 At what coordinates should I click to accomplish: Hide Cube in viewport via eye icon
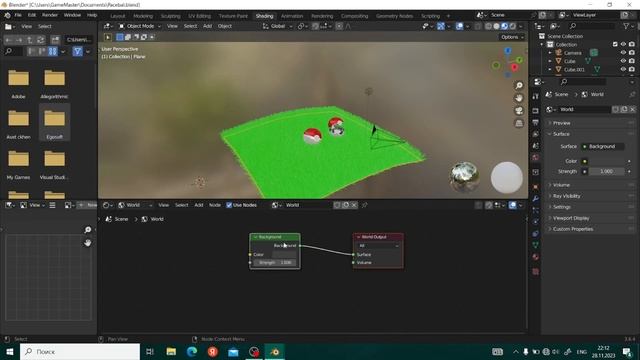pyautogui.click(x=623, y=61)
